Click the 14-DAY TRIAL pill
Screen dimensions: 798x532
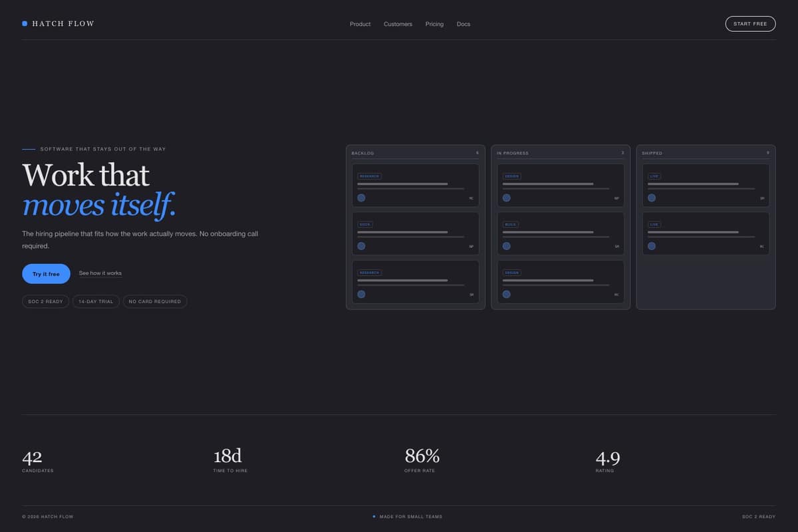[96, 301]
